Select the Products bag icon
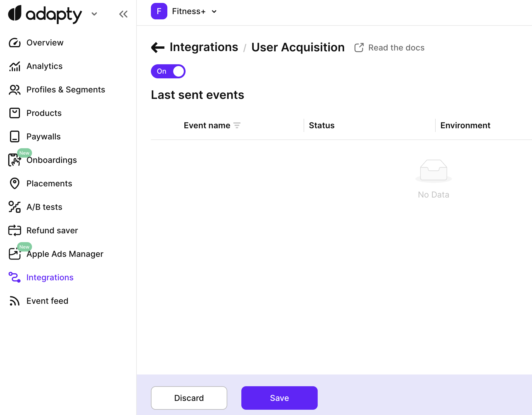Viewport: 532px width, 415px height. click(x=14, y=113)
